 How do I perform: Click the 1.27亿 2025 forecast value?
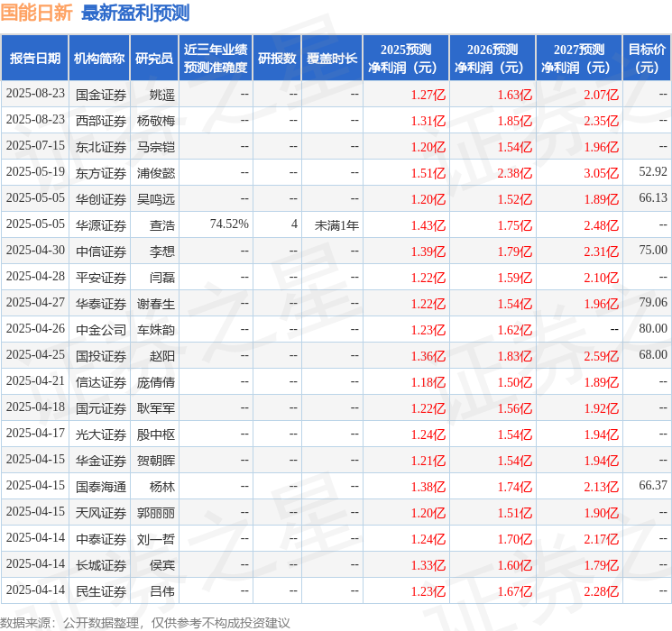pos(428,95)
